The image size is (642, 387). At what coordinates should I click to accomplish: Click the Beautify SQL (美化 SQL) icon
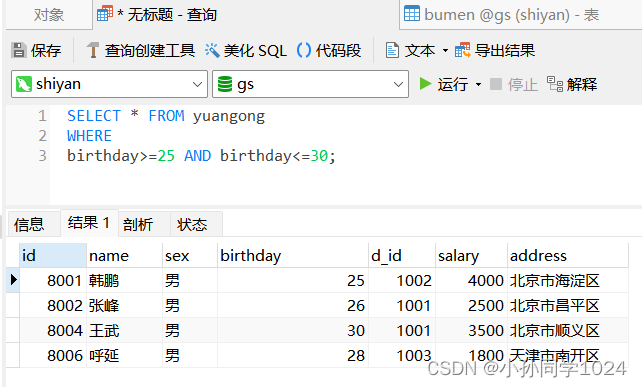pyautogui.click(x=212, y=50)
